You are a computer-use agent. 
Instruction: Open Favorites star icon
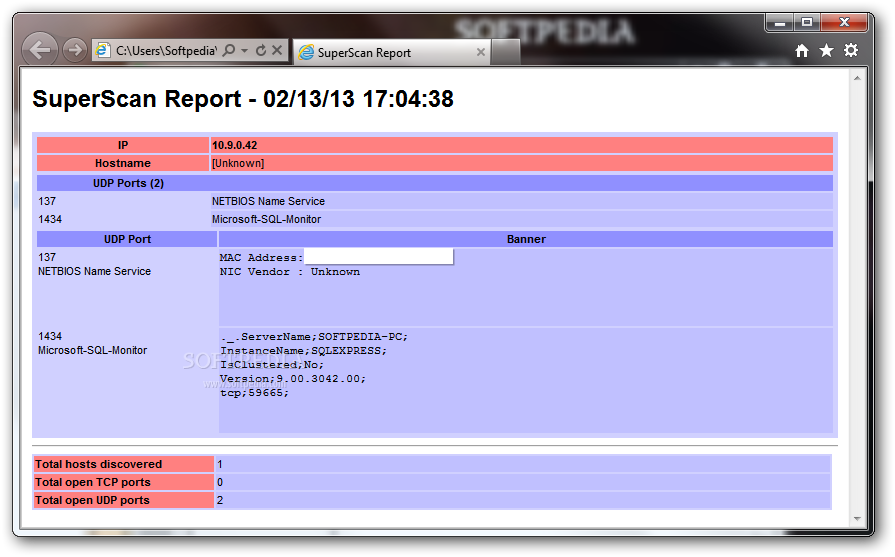pos(826,51)
